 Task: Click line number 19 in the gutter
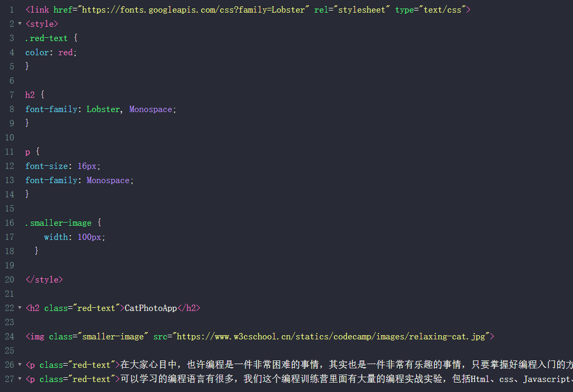pos(9,265)
